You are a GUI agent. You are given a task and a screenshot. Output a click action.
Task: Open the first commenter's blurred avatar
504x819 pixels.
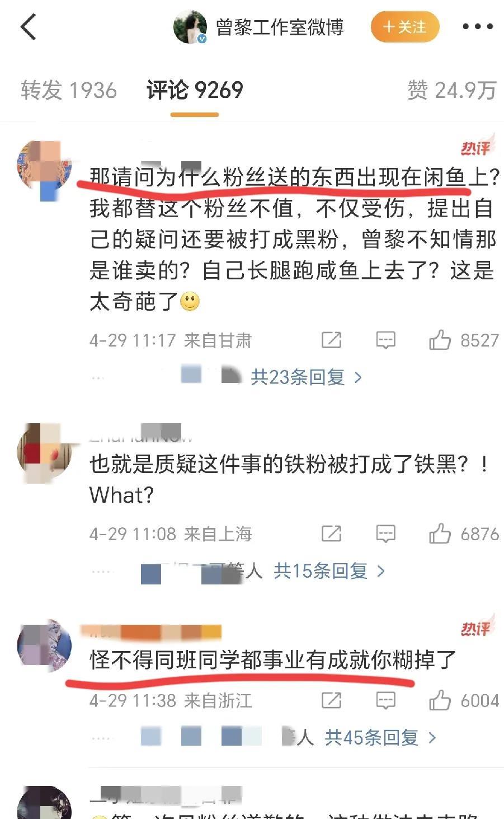(x=45, y=168)
